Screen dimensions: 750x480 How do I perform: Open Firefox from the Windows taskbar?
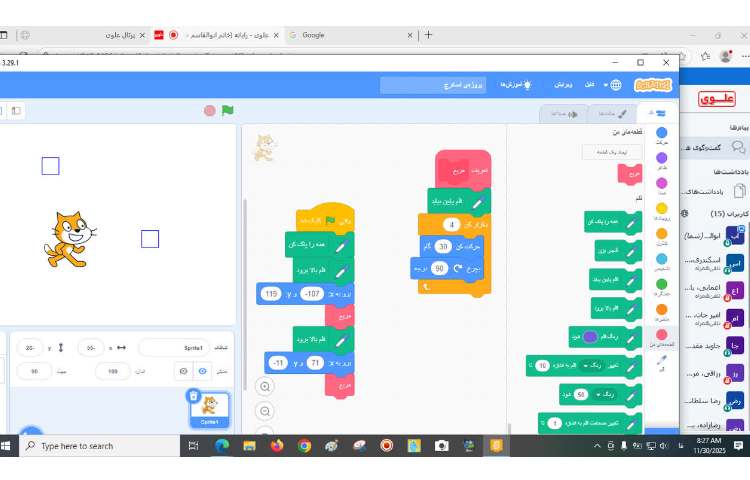coord(277,446)
